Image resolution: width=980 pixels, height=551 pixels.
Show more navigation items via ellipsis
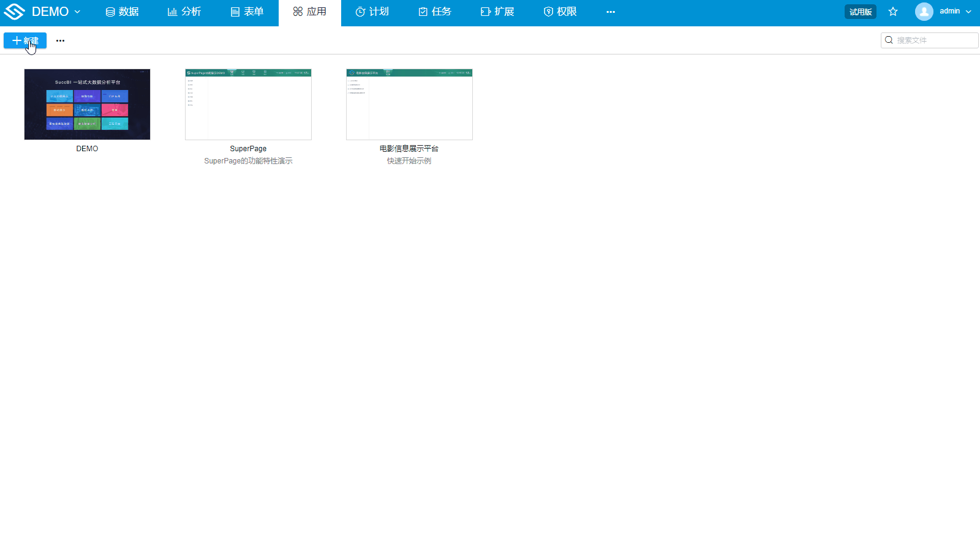tap(610, 12)
